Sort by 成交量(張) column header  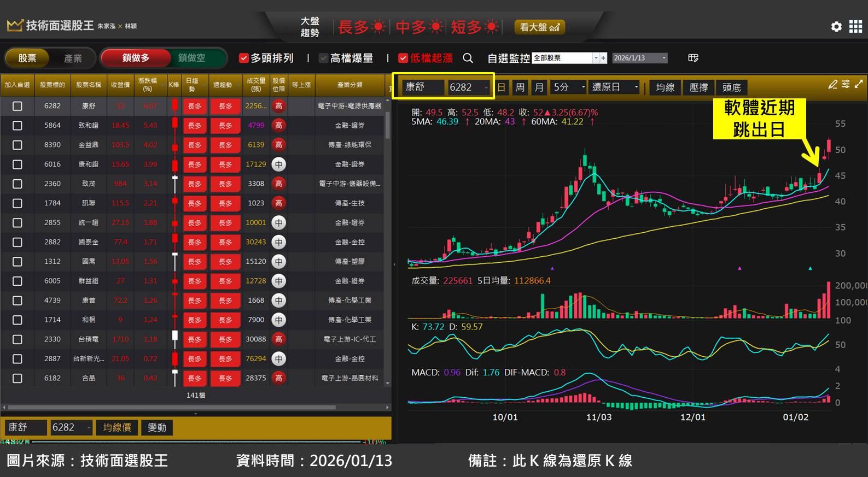coord(255,85)
